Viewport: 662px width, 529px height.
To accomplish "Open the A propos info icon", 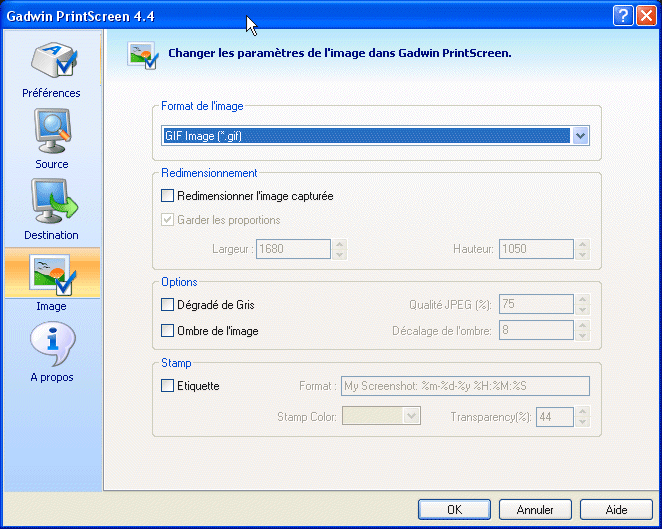I will click(x=53, y=344).
